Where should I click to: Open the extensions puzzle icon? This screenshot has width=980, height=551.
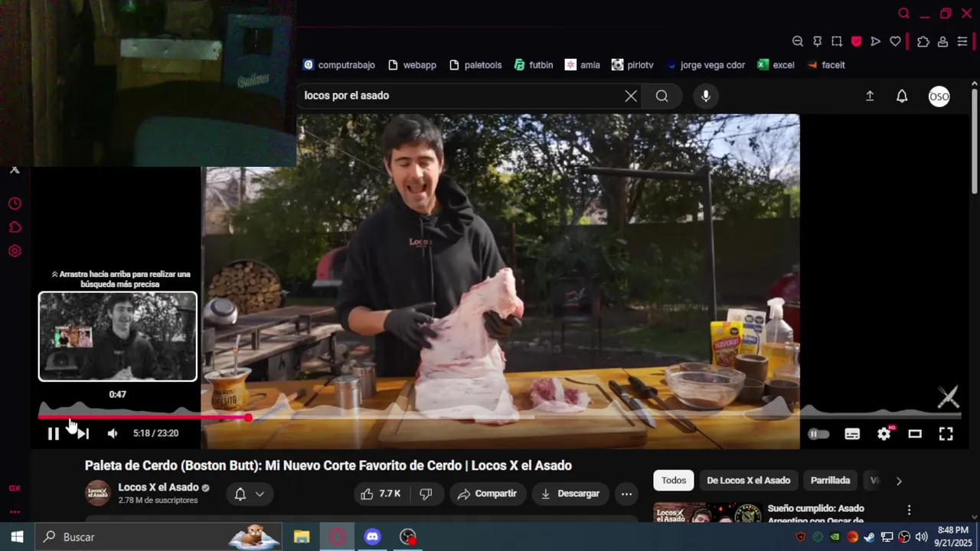tap(923, 41)
